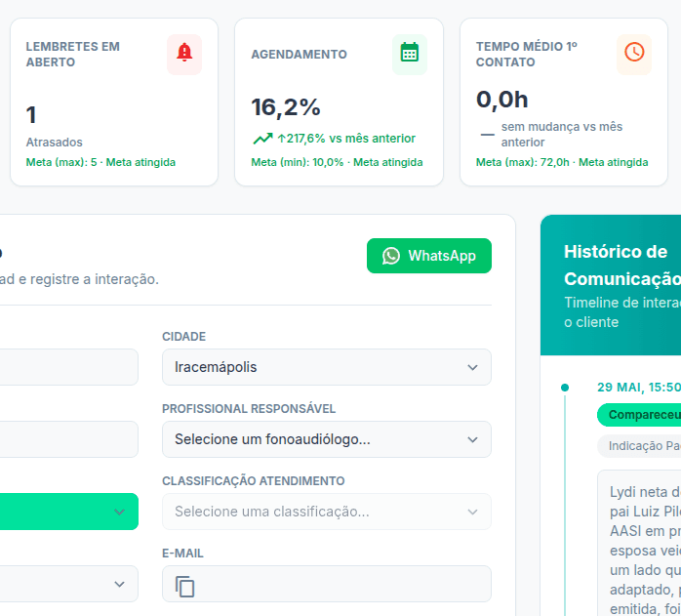Open WhatsApp conversation button
The width and height of the screenshot is (681, 616).
[x=429, y=256]
